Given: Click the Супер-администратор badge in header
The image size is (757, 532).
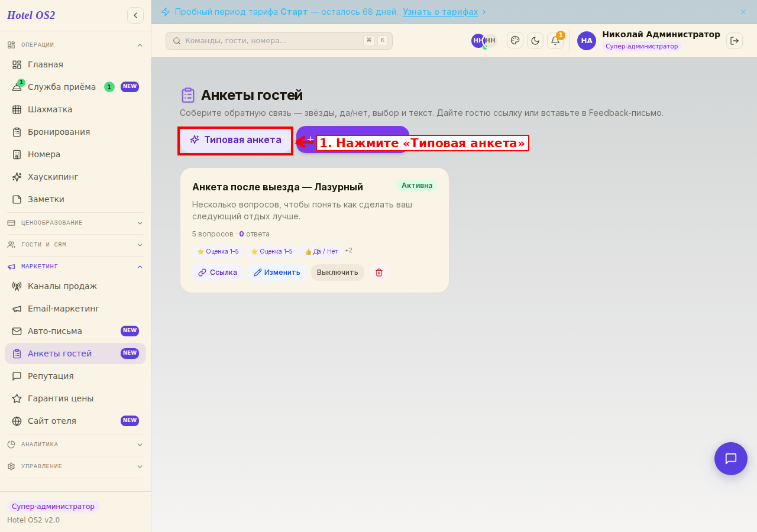Looking at the screenshot, I should pos(642,46).
